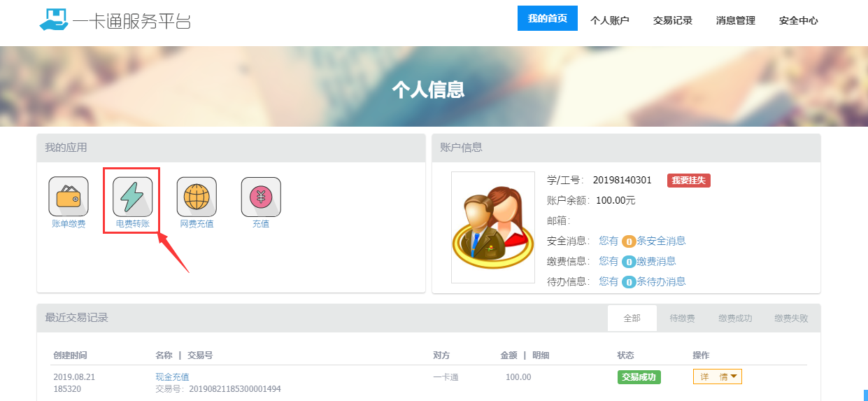Open the 缴费消息 count link
Screen dimensions: 868x401
(638, 261)
